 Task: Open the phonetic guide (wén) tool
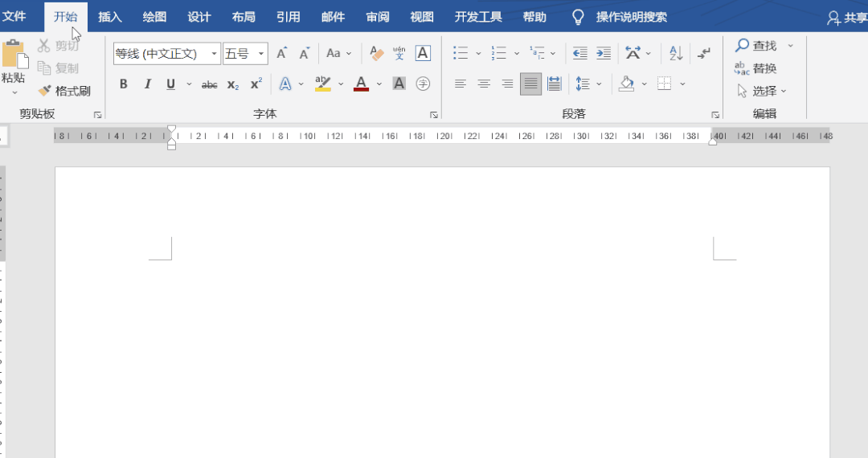pos(399,53)
